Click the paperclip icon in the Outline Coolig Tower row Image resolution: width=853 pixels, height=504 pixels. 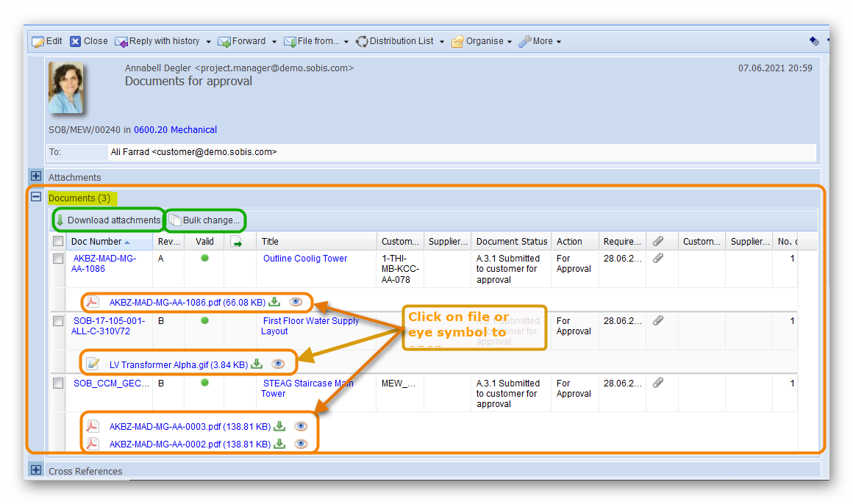658,259
